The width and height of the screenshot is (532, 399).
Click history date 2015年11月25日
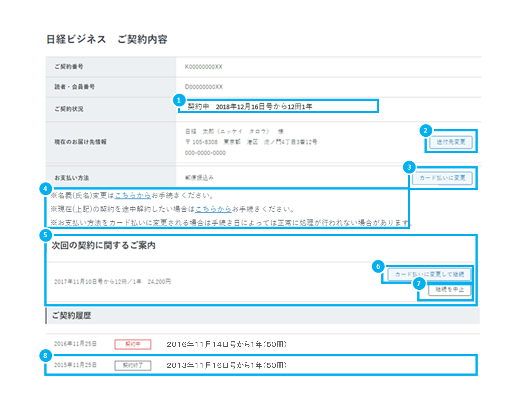pyautogui.click(x=75, y=365)
